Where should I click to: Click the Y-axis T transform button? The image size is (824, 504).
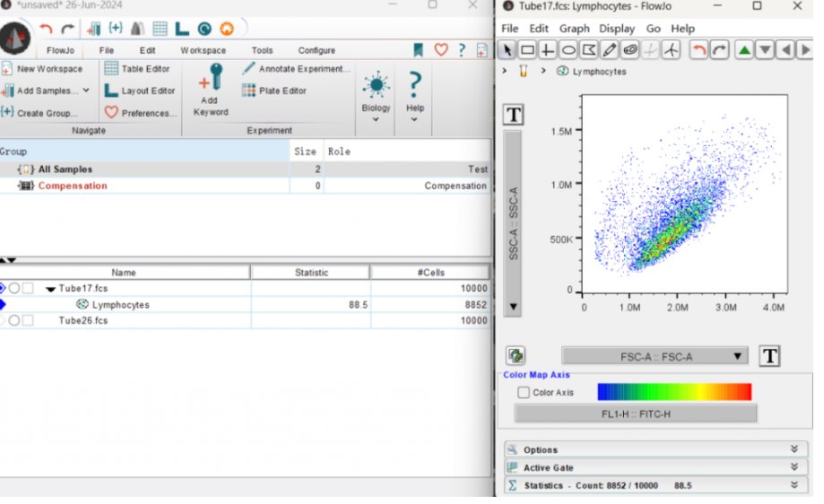tap(514, 115)
